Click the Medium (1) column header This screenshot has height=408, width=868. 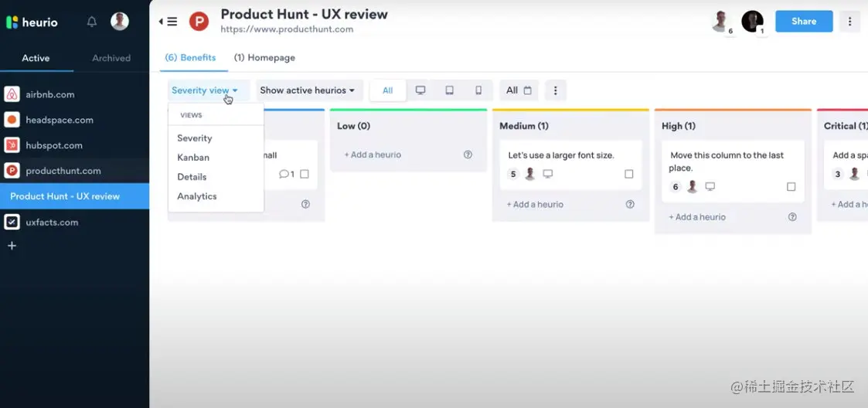click(524, 126)
